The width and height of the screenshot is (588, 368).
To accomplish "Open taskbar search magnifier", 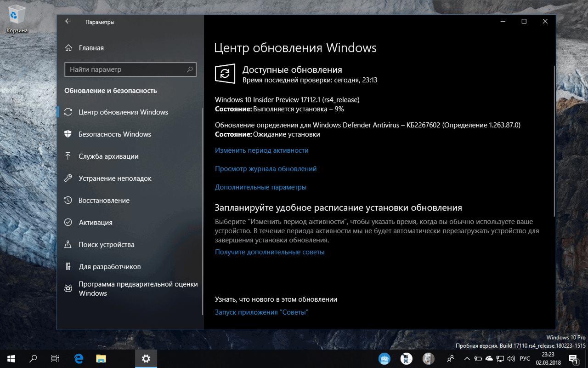I will coord(33,358).
